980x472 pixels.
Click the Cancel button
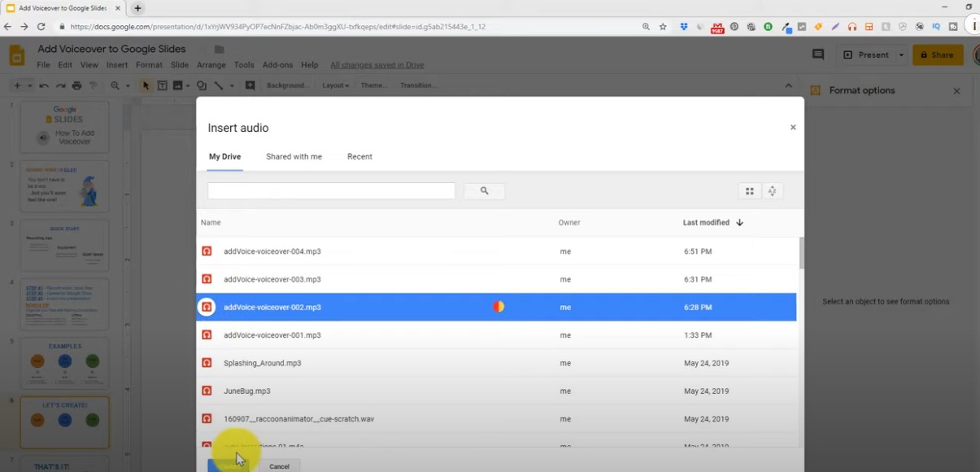coord(279,466)
